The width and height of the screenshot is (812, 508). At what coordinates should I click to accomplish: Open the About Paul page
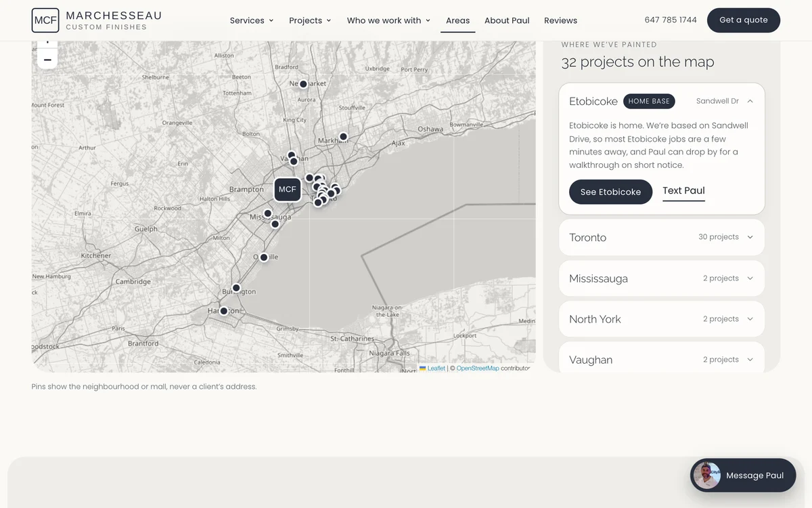[507, 20]
